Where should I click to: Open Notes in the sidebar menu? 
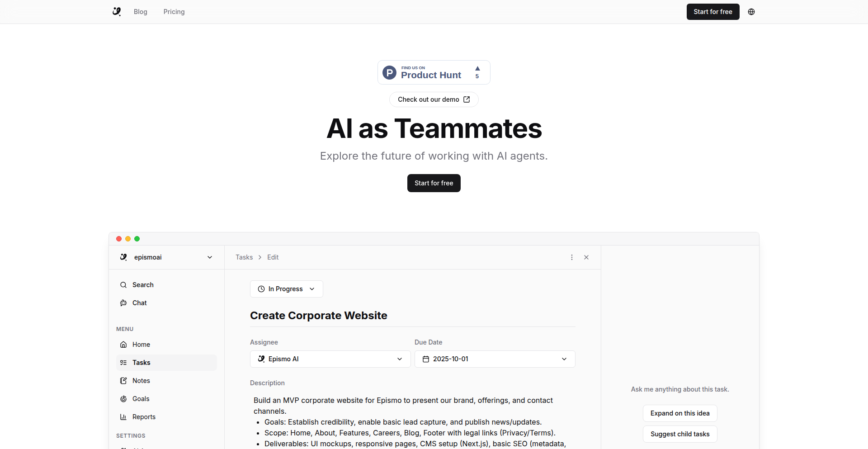166,381
